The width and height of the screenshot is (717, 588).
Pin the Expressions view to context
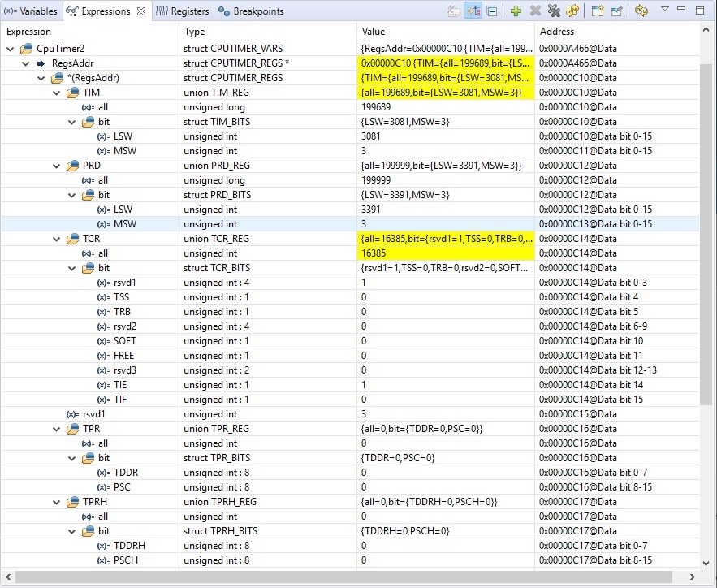617,11
